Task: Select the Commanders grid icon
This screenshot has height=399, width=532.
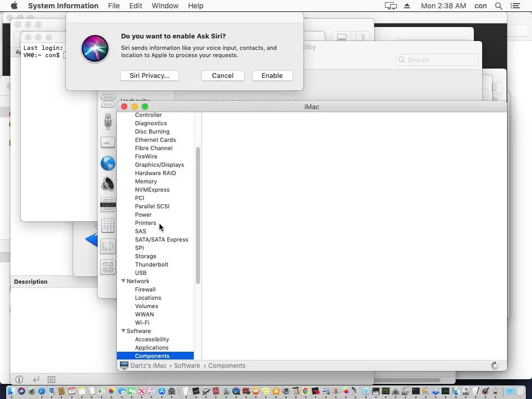Action: (x=108, y=225)
